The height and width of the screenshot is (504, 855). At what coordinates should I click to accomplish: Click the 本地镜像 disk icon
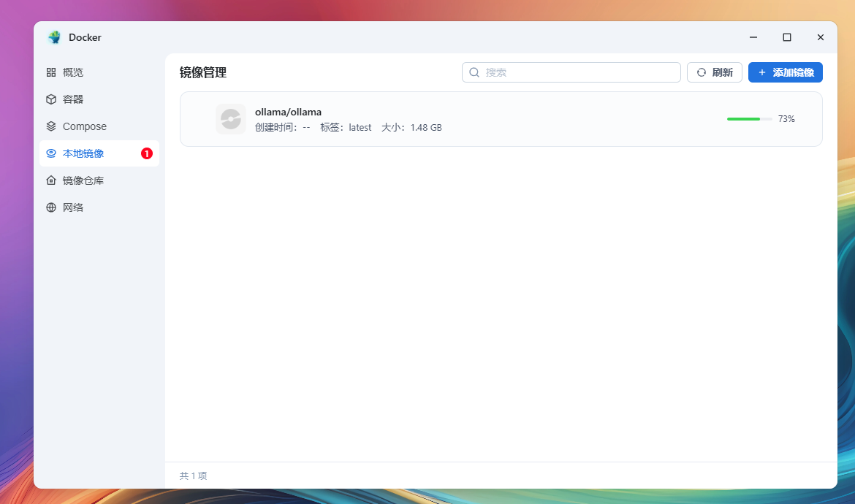[51, 153]
